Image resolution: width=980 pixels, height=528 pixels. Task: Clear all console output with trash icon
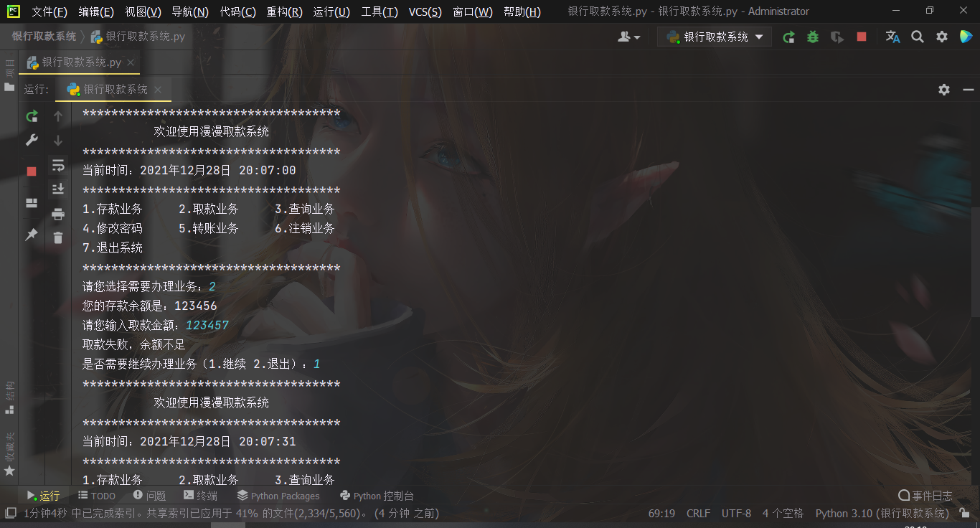(58, 237)
